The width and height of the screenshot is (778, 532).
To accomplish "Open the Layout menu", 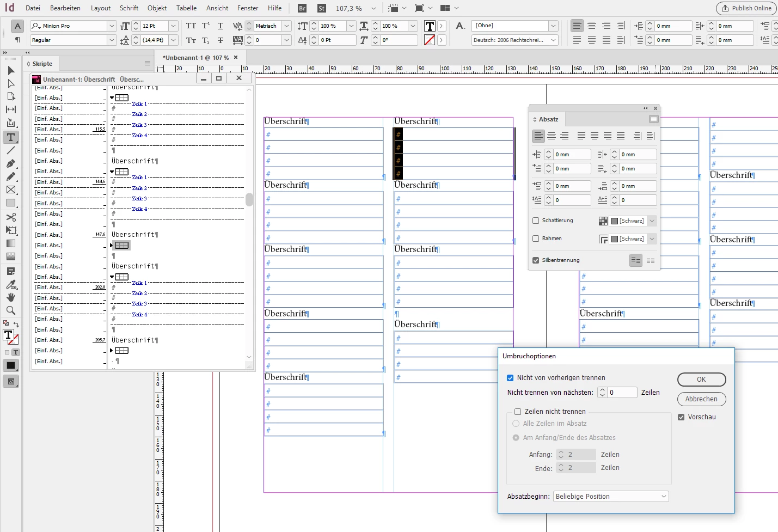I will click(101, 8).
